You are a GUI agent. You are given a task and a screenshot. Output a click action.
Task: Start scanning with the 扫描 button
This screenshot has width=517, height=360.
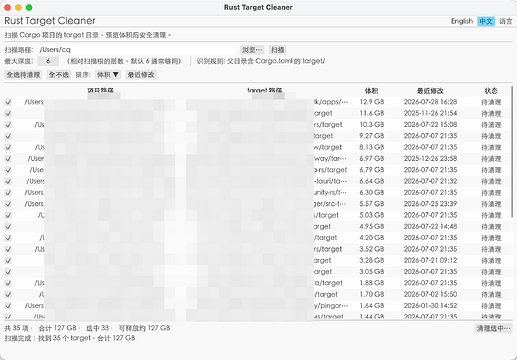(x=277, y=50)
